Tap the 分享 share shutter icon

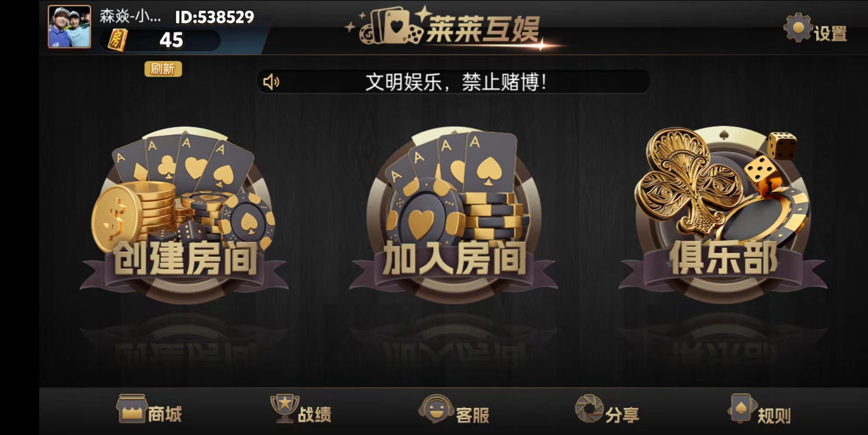tap(589, 409)
